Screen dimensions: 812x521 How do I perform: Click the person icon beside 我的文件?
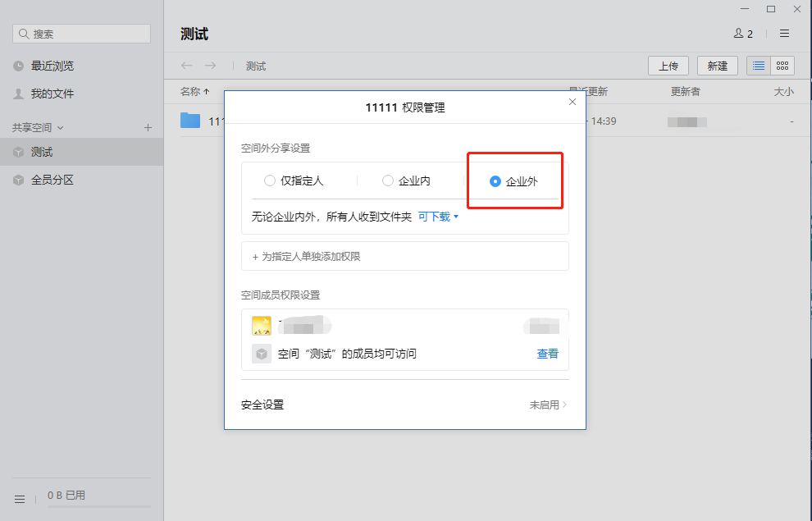click(18, 94)
